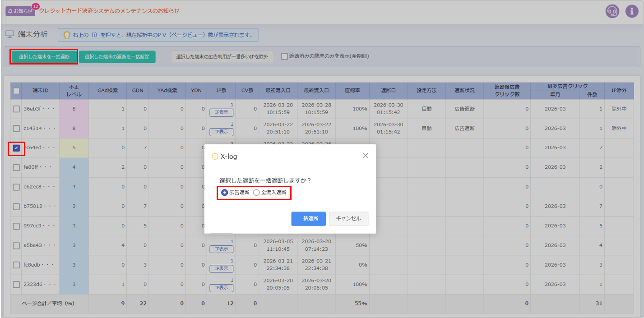
Task: Click IP表示 for device 36eb3f
Action: click(221, 113)
